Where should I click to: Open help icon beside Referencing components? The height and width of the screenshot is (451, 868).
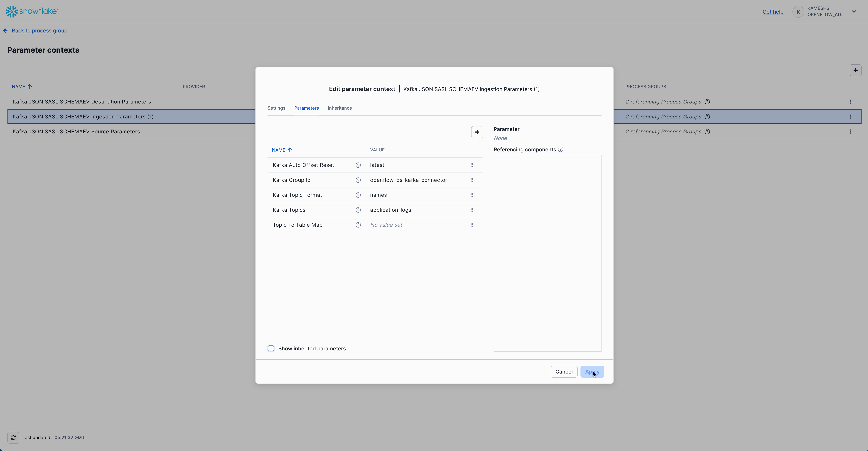click(560, 149)
